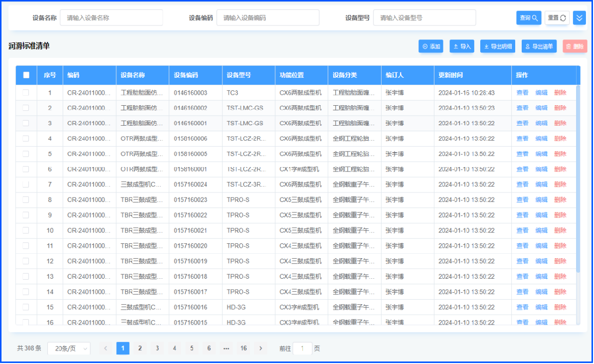Image resolution: width=594 pixels, height=364 pixels.
Task: Select page 1 in pagination
Action: click(123, 349)
